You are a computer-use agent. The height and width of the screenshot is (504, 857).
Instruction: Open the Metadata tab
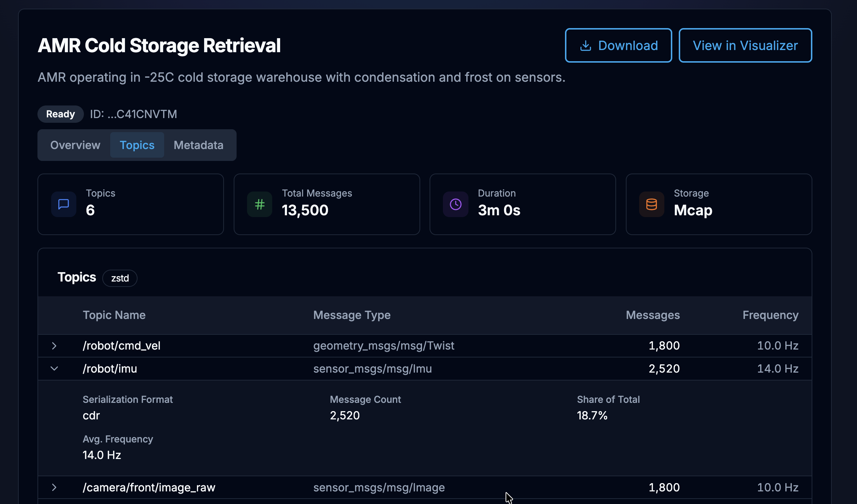pos(198,145)
